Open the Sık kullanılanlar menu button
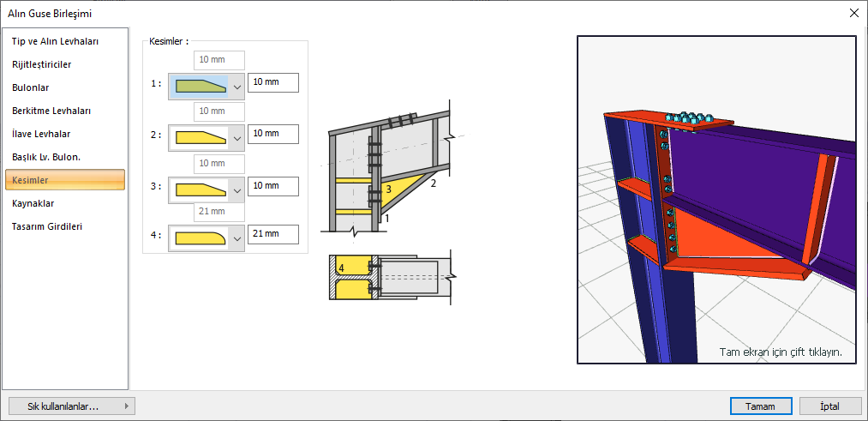Viewport: 868px width, 421px height. pos(72,406)
